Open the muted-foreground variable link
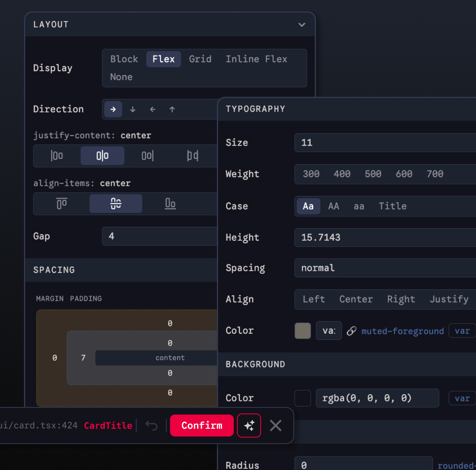Image resolution: width=476 pixels, height=470 pixels. pos(402,331)
